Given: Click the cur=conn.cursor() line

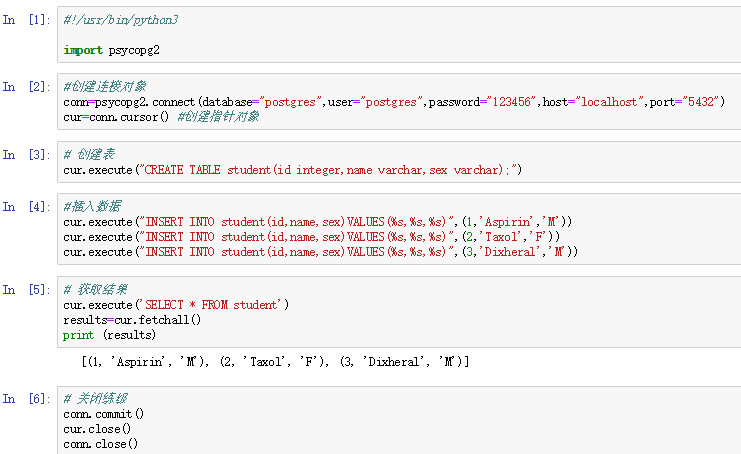Looking at the screenshot, I should coord(116,117).
